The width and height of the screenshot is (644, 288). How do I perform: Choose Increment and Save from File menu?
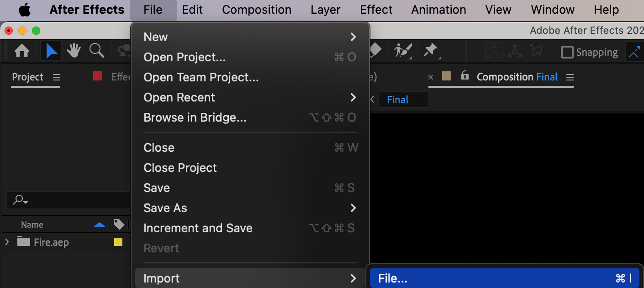198,228
